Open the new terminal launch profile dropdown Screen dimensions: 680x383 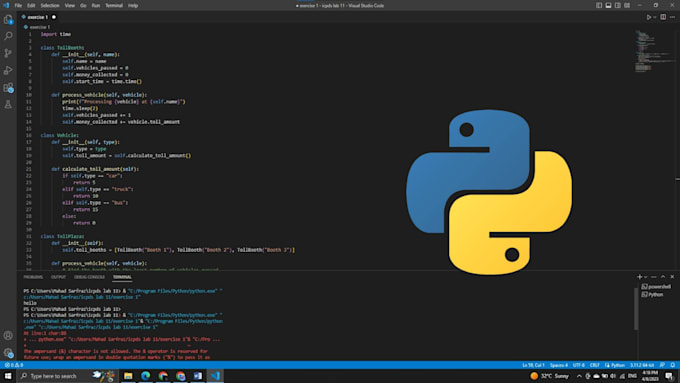click(x=646, y=277)
